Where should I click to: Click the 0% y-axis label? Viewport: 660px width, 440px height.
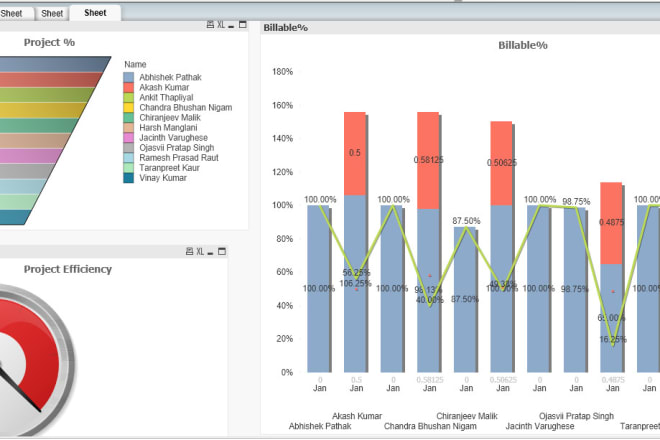pyautogui.click(x=287, y=372)
